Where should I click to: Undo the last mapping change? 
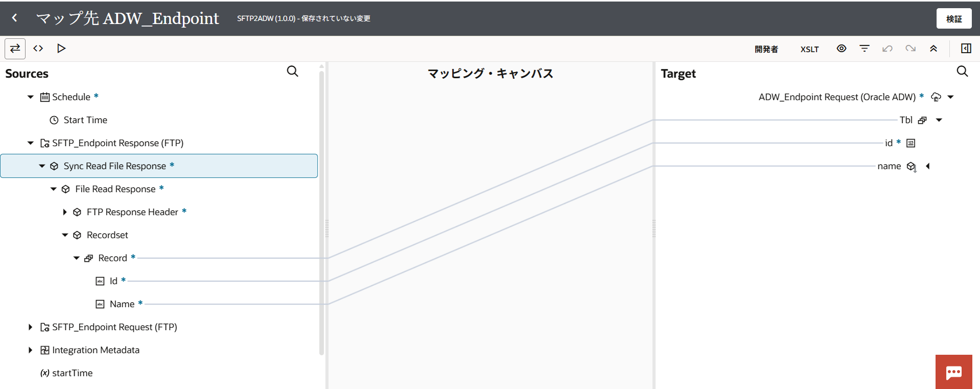click(x=888, y=49)
